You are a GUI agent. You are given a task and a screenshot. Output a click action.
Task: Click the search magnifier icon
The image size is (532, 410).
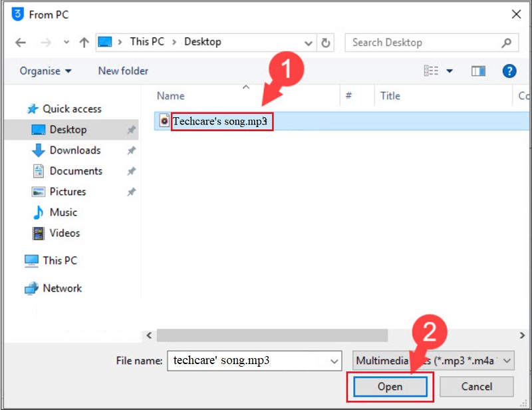pyautogui.click(x=507, y=42)
